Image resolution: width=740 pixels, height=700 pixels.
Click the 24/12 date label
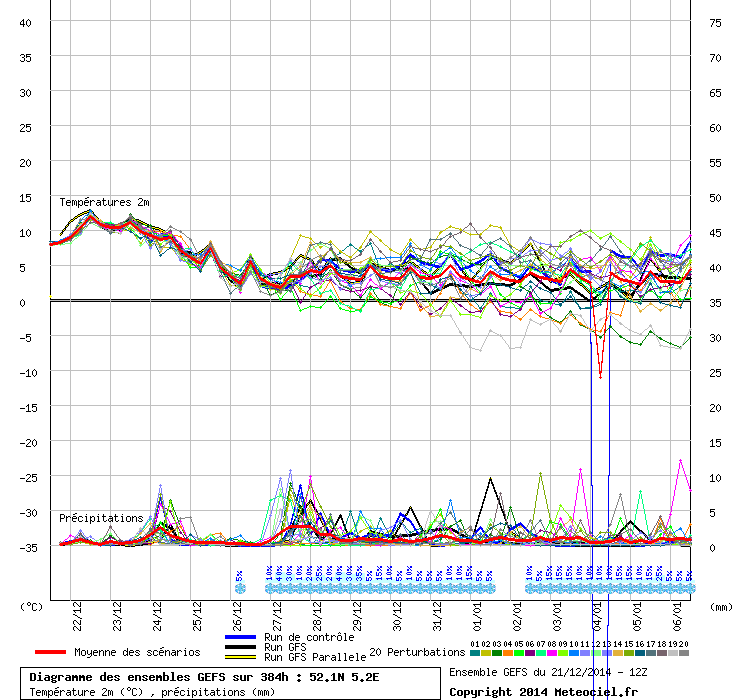(157, 616)
